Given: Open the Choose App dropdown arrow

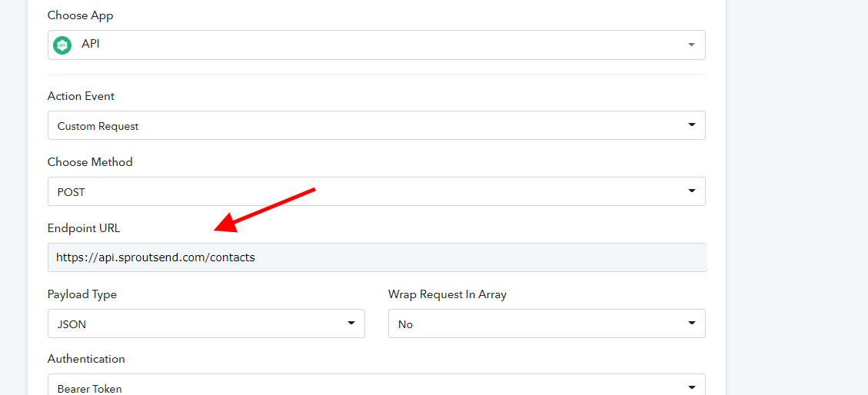Looking at the screenshot, I should 691,45.
